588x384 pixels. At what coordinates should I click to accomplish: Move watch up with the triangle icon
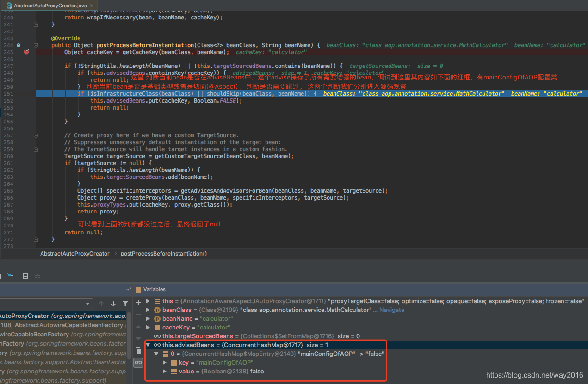pos(138,327)
